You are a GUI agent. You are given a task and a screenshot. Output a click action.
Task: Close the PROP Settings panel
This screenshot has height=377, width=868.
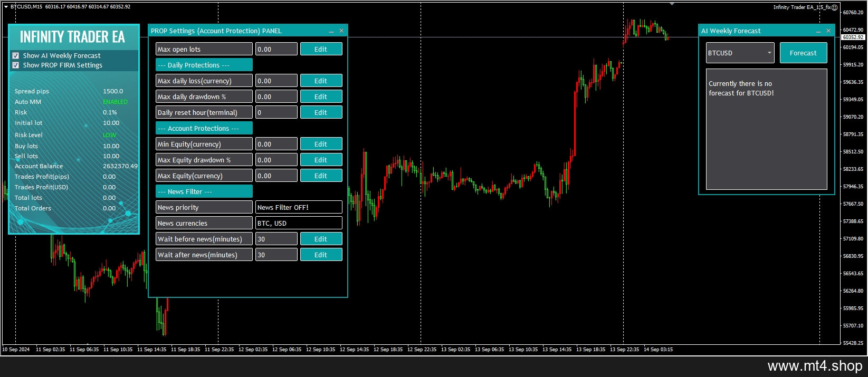click(341, 31)
